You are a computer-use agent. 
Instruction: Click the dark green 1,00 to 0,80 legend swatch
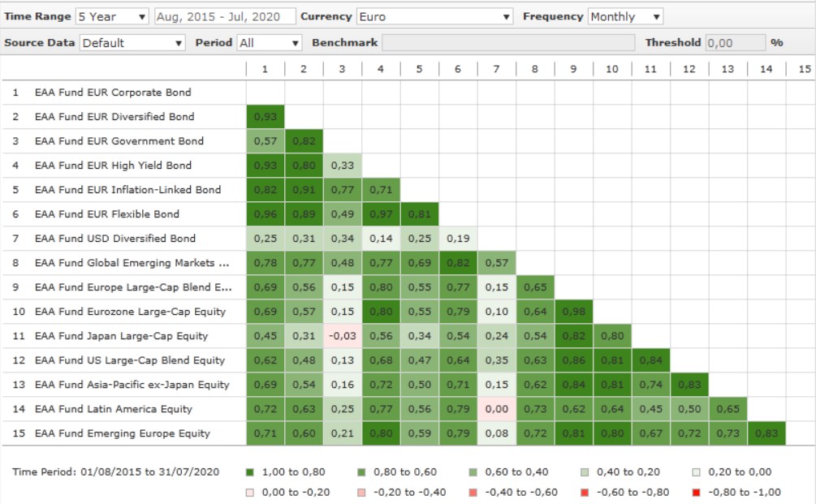249,472
